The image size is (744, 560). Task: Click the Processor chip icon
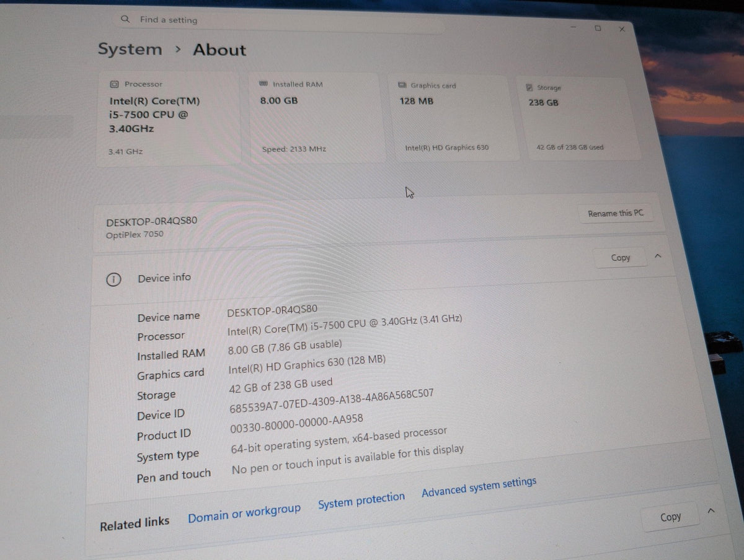tap(114, 84)
